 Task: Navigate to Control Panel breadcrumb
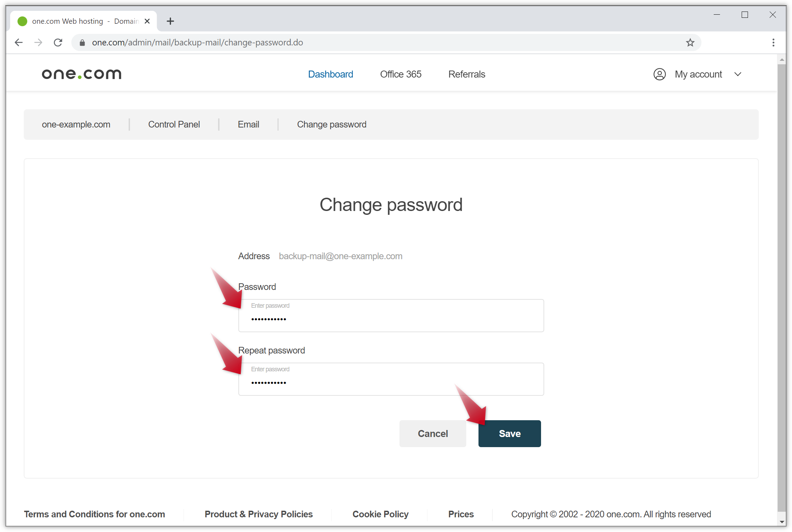tap(174, 124)
